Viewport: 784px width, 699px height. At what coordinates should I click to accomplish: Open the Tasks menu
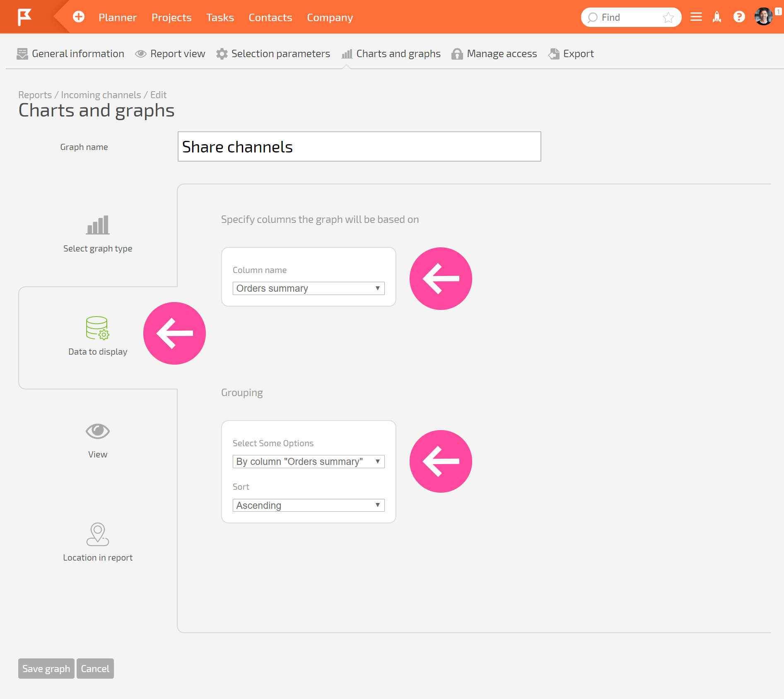point(220,17)
